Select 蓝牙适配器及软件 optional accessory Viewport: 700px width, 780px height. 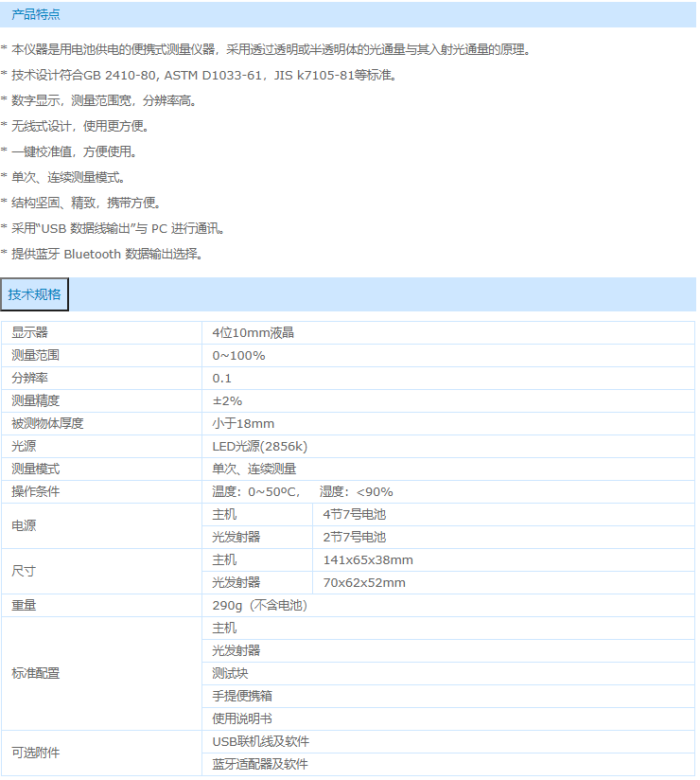260,764
